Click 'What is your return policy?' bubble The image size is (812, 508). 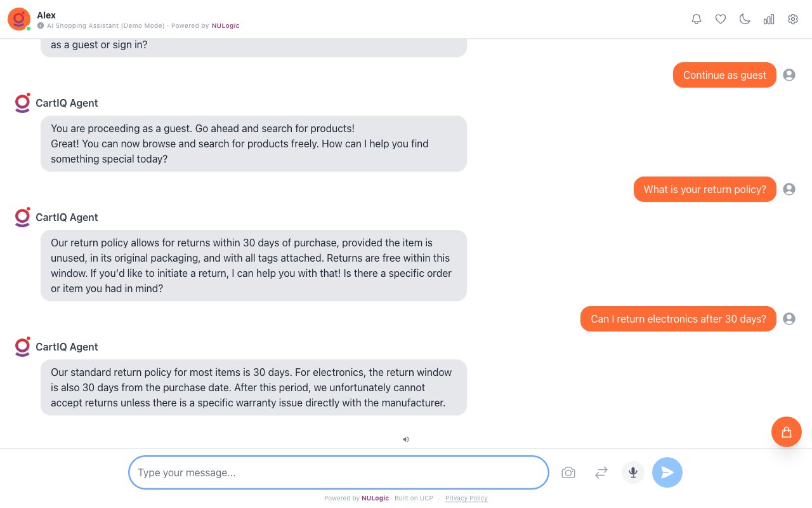pyautogui.click(x=705, y=189)
